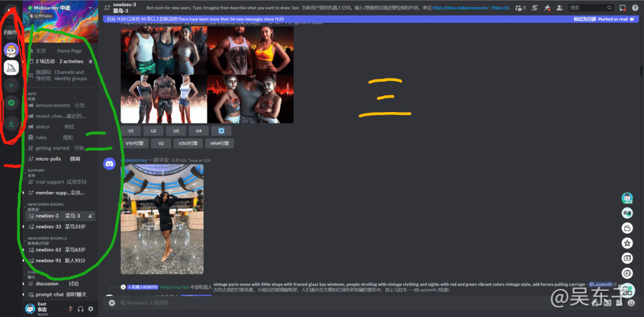The width and height of the screenshot is (644, 317).
Task: Click the attach file plus icon
Action: [112, 303]
